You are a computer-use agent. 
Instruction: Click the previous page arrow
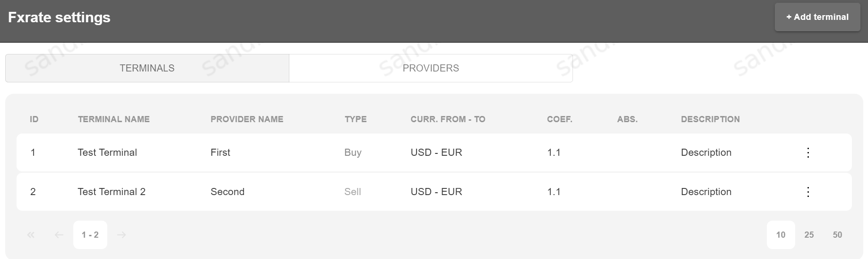tap(59, 235)
